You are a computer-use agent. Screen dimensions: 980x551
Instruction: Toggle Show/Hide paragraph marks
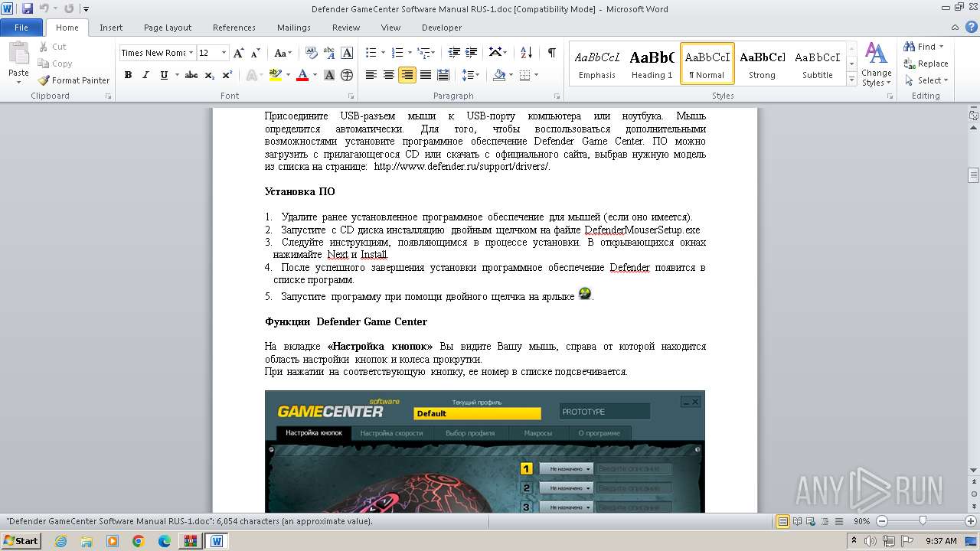pyautogui.click(x=551, y=53)
